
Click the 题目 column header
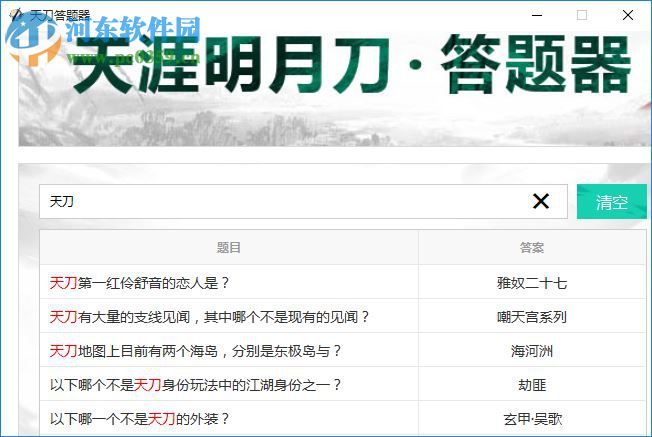pos(229,247)
